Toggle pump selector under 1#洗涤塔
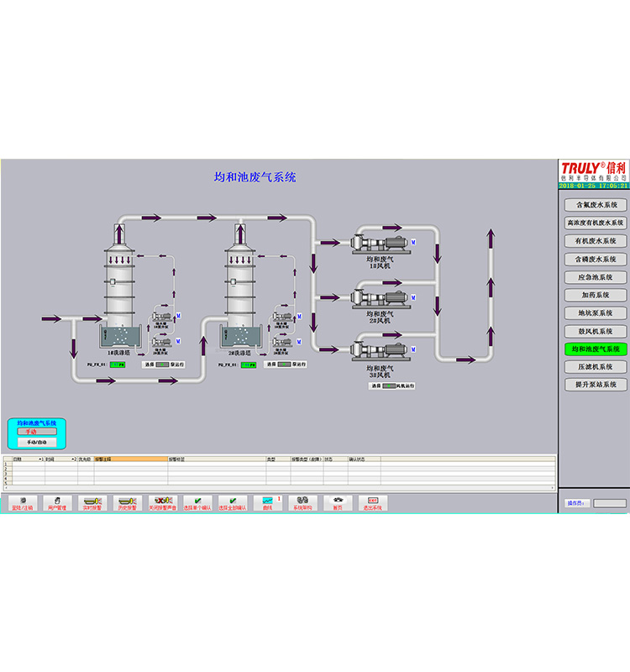Viewport: 630px width, 672px height. (160, 365)
